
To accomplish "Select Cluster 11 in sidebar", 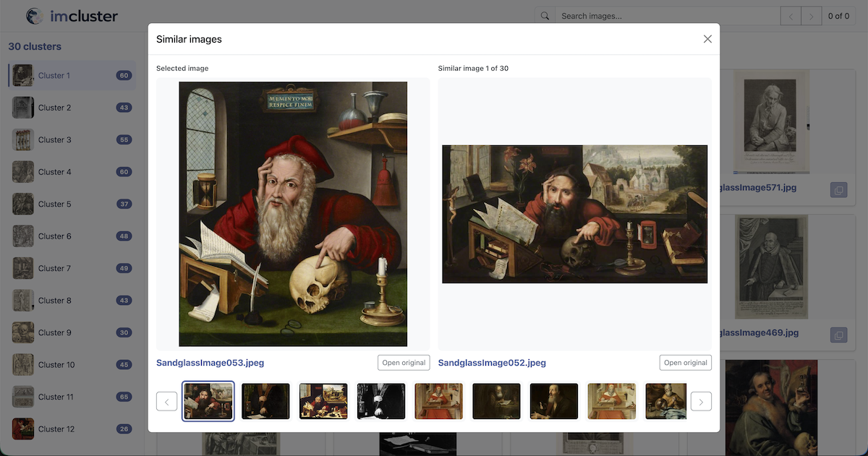I will tap(72, 397).
